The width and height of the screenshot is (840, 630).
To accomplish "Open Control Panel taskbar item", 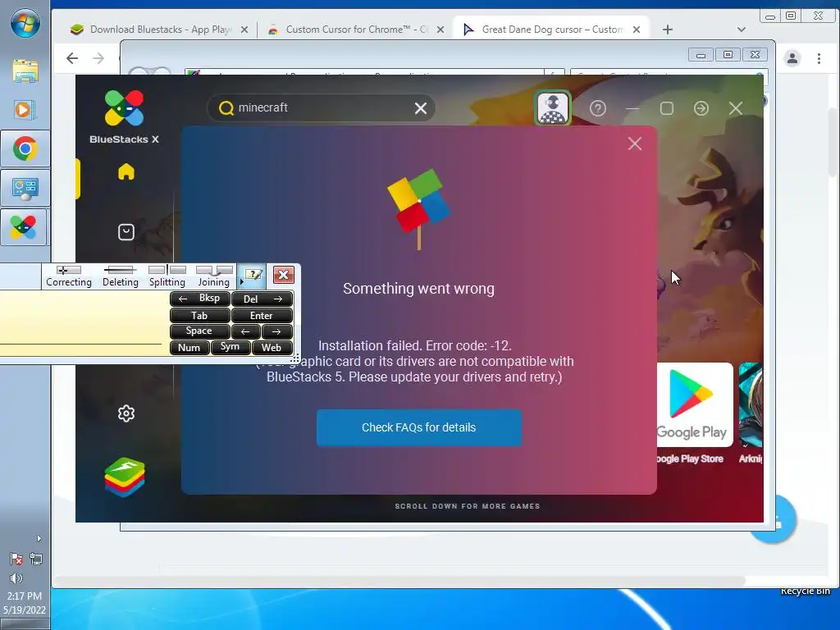I will [x=25, y=189].
